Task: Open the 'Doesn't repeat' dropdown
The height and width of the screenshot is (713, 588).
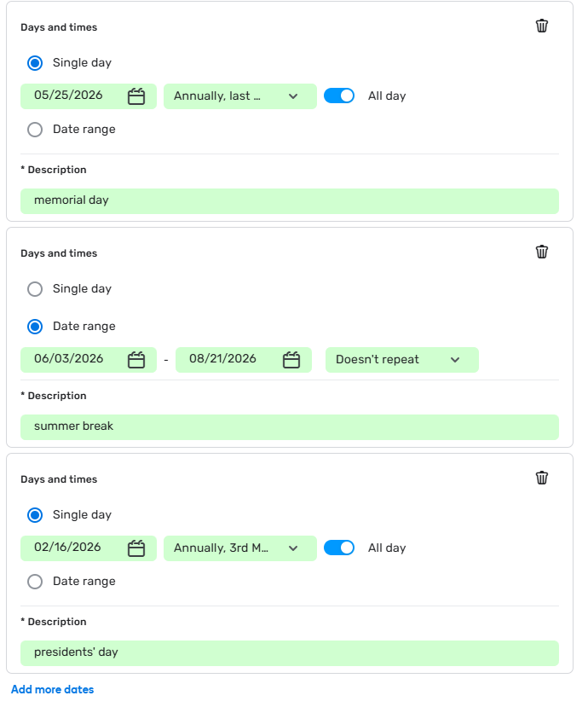Action: [401, 360]
